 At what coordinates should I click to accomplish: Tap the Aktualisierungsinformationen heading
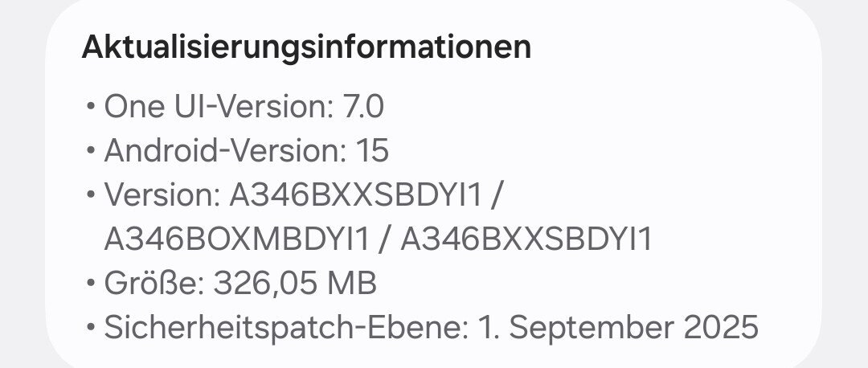(x=306, y=47)
